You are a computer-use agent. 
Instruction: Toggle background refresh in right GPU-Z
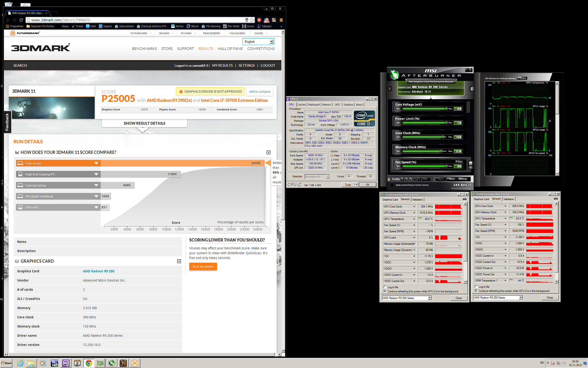point(476,291)
